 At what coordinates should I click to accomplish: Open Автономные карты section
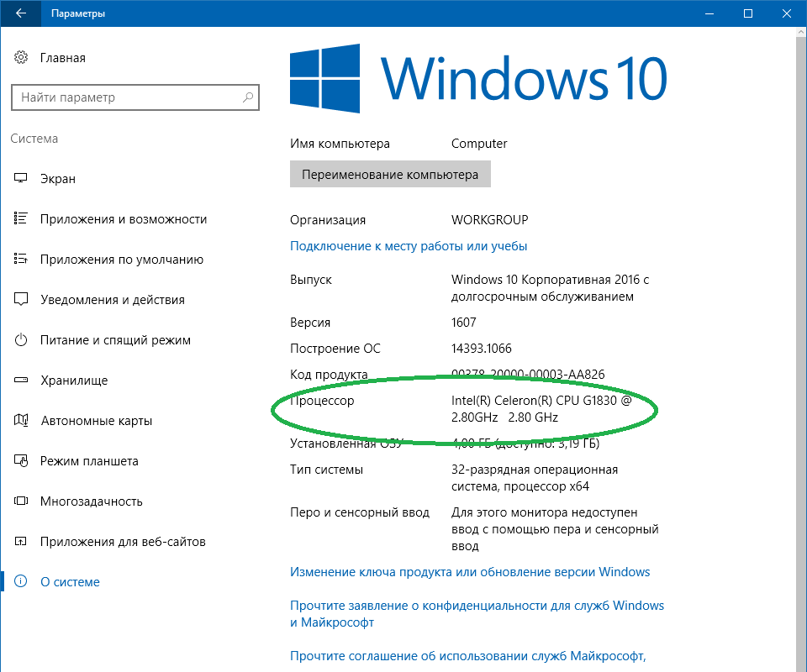97,421
